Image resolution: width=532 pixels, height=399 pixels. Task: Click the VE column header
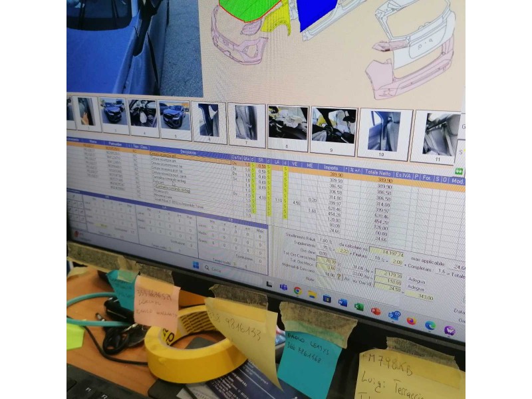pos(295,164)
